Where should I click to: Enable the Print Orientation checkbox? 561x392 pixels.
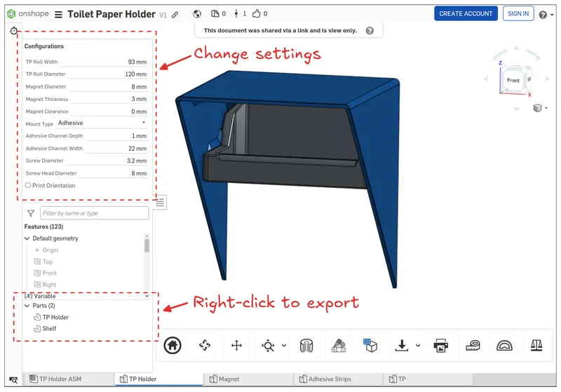click(28, 185)
